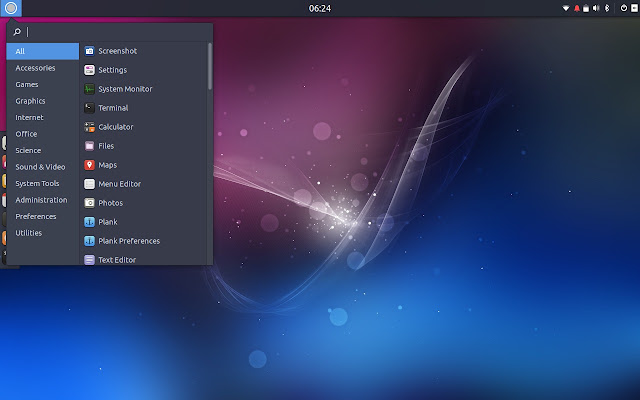
Task: Open the Files app icon
Action: [89, 146]
